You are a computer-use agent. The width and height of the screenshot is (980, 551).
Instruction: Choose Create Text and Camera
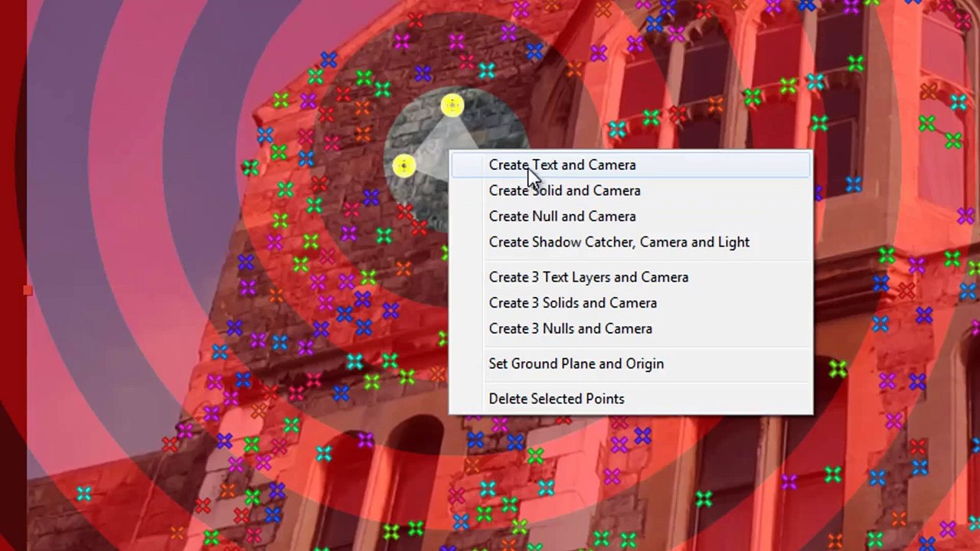click(x=630, y=165)
